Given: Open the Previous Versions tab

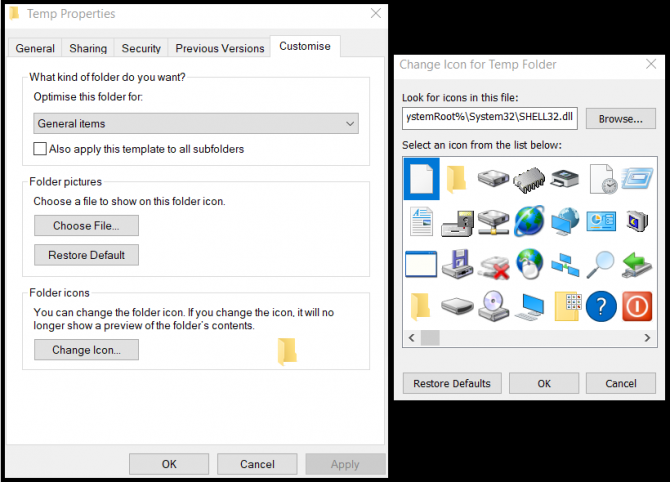Looking at the screenshot, I should (220, 48).
